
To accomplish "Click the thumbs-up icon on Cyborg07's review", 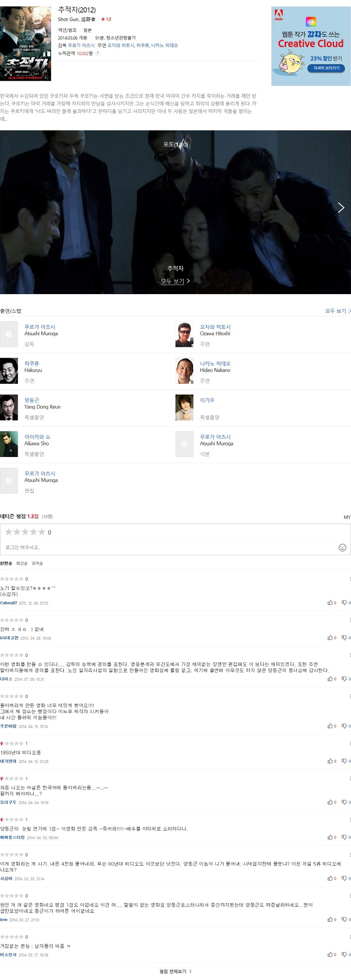I will pos(330,603).
